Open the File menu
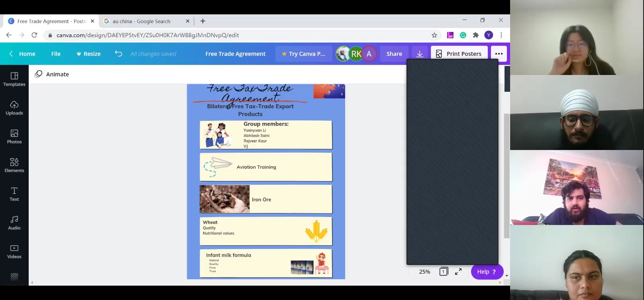 tap(56, 54)
